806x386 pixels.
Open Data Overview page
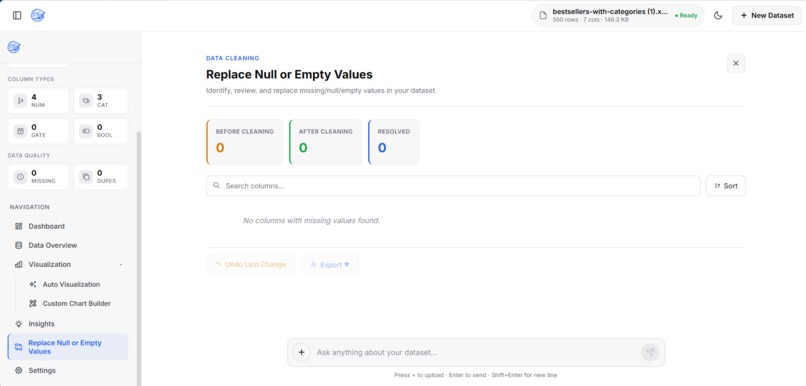coord(68,245)
